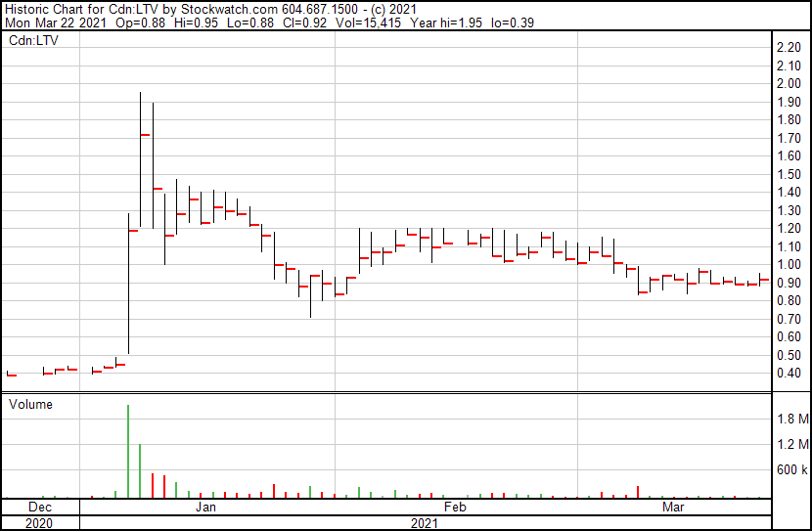The height and width of the screenshot is (531, 812).
Task: Click the 0.40 price axis label
Action: [789, 373]
